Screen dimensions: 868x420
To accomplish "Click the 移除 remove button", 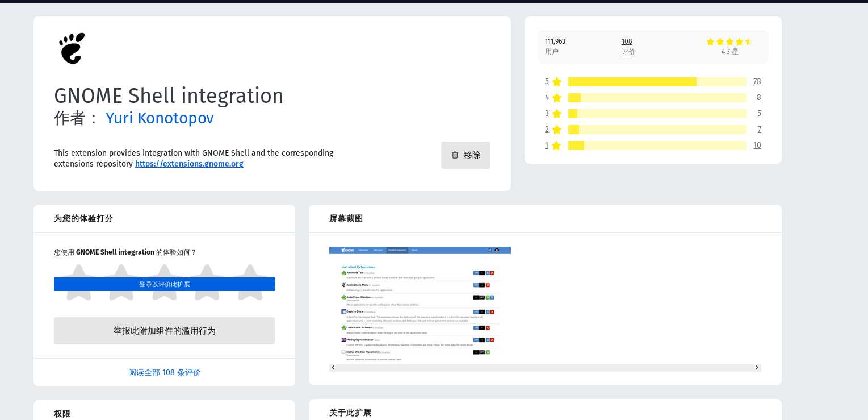I will tap(466, 155).
